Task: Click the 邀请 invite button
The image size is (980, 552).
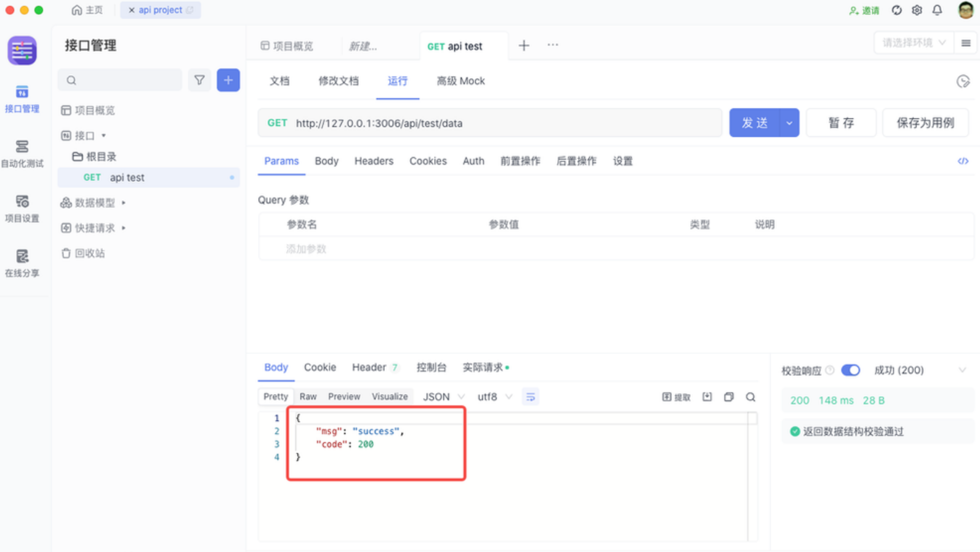Action: [864, 10]
